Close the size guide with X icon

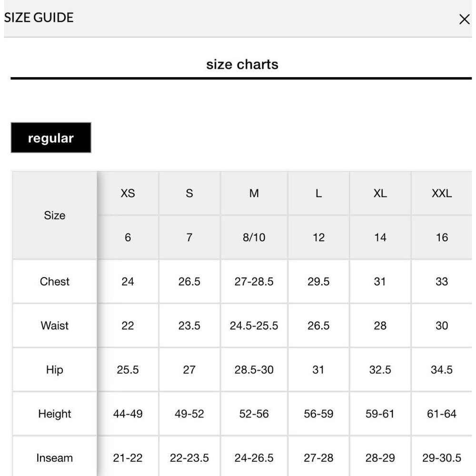click(x=464, y=19)
